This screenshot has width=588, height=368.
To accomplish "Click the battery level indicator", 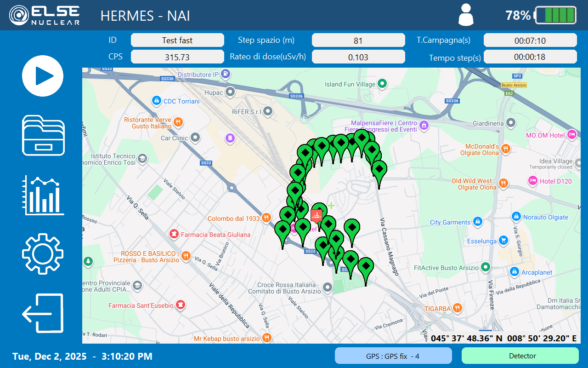I will [x=554, y=15].
